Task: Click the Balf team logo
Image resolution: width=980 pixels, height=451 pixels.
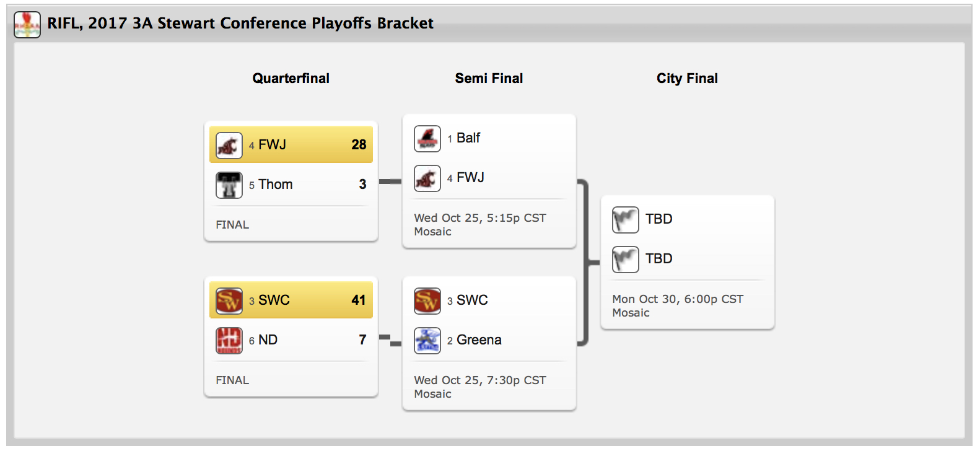Action: coord(427,139)
